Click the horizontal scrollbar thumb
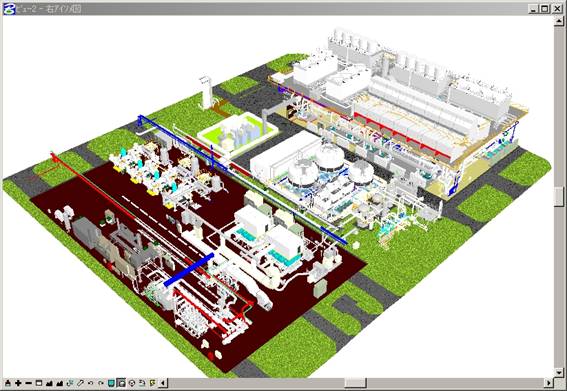This screenshot has width=567, height=391. click(x=355, y=383)
